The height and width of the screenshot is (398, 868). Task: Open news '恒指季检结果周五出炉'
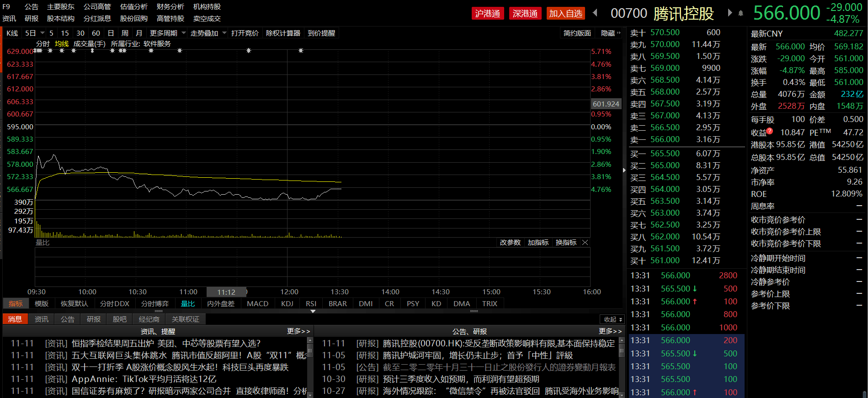[x=166, y=344]
